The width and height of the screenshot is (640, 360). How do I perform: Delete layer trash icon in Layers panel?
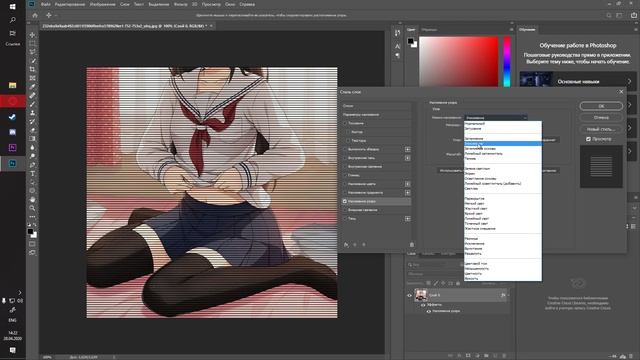504,356
